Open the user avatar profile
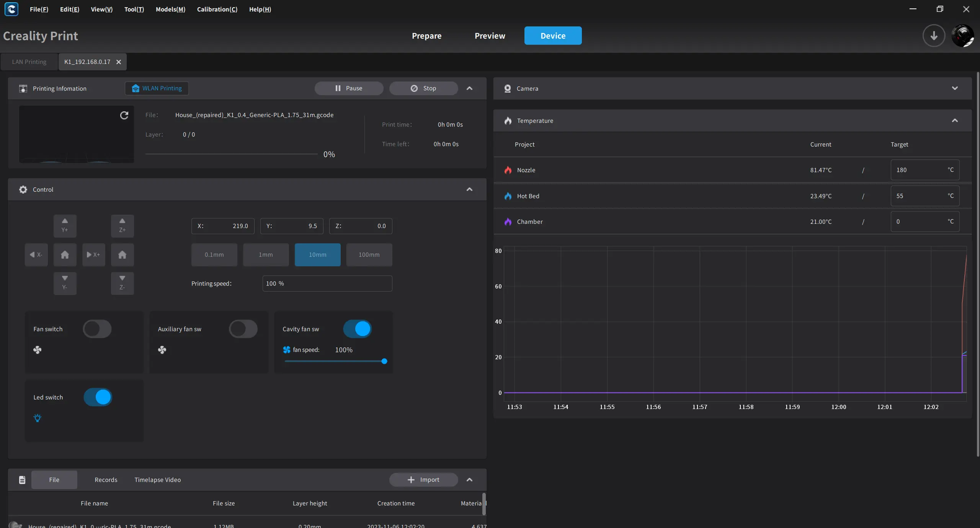980x528 pixels. 962,36
